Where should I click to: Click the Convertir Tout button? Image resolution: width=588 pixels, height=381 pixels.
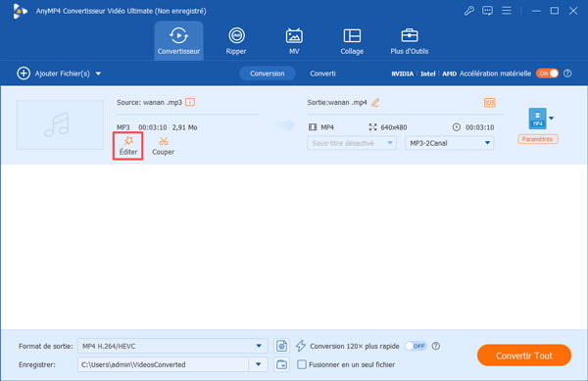pyautogui.click(x=524, y=356)
